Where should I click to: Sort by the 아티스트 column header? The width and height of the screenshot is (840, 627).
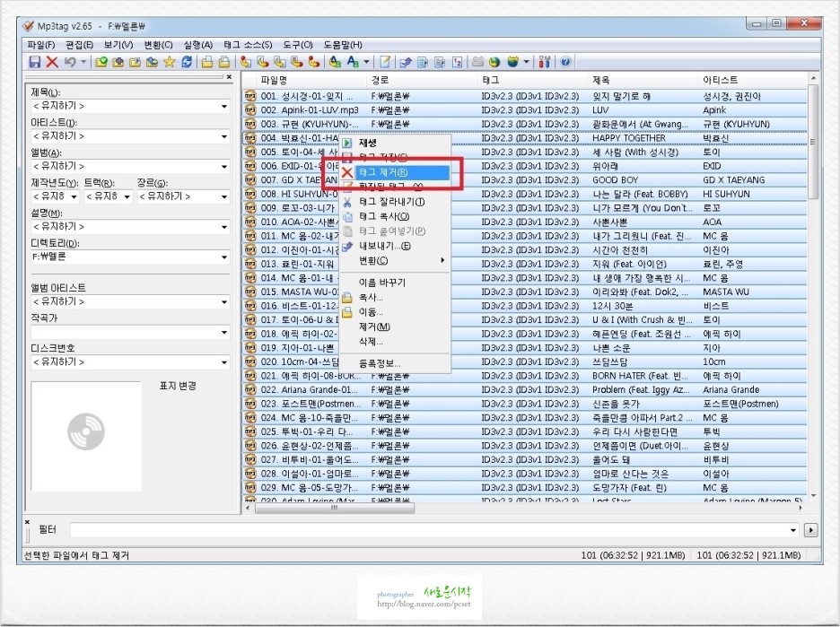[x=752, y=80]
